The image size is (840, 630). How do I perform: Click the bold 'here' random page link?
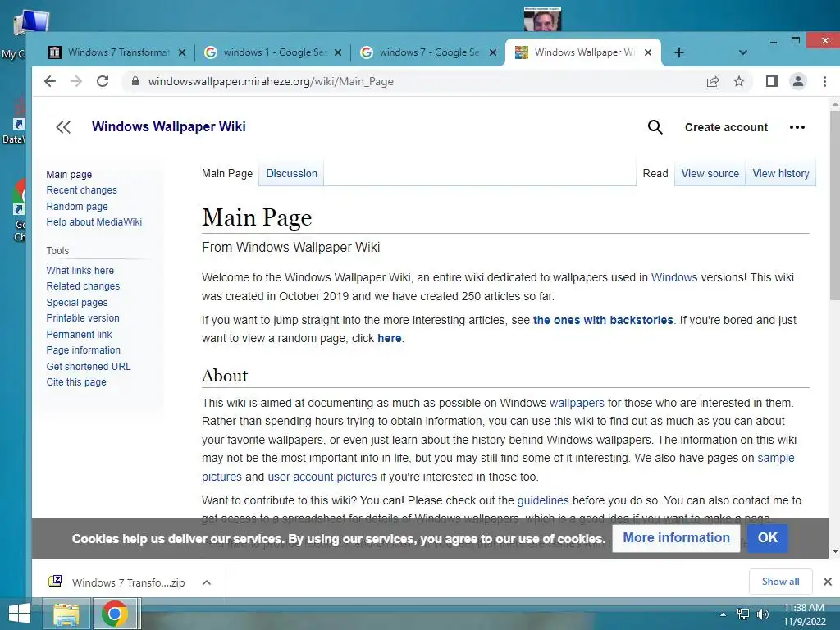pos(390,339)
